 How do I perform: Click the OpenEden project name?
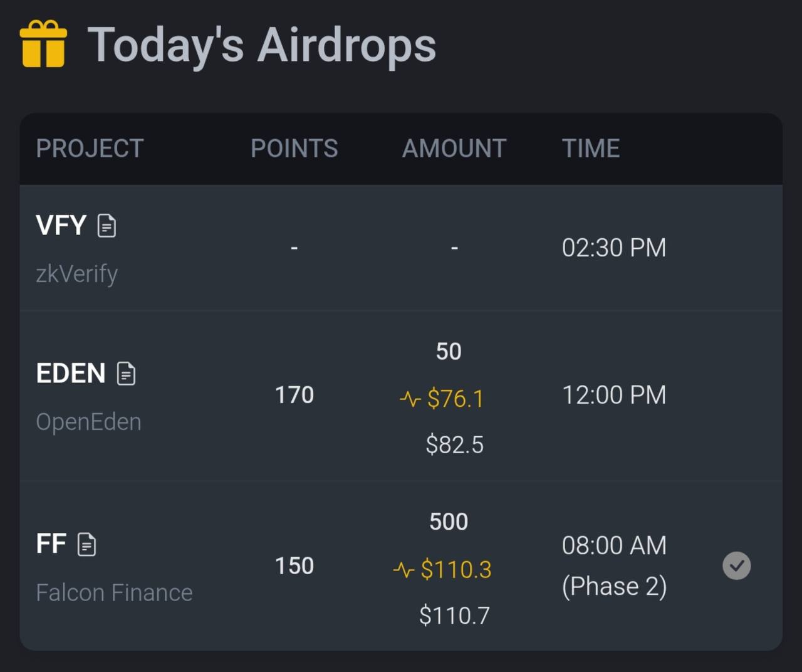[88, 422]
